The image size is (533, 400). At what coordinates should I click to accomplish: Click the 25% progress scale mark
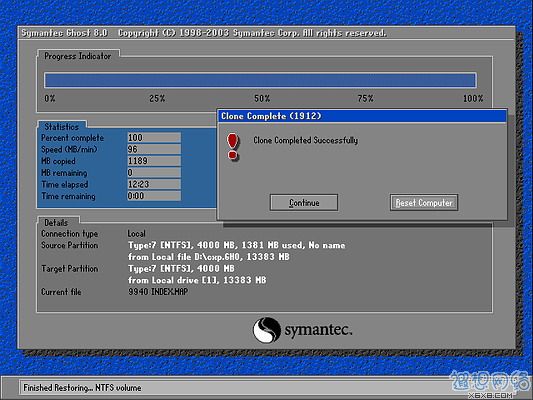[x=157, y=99]
